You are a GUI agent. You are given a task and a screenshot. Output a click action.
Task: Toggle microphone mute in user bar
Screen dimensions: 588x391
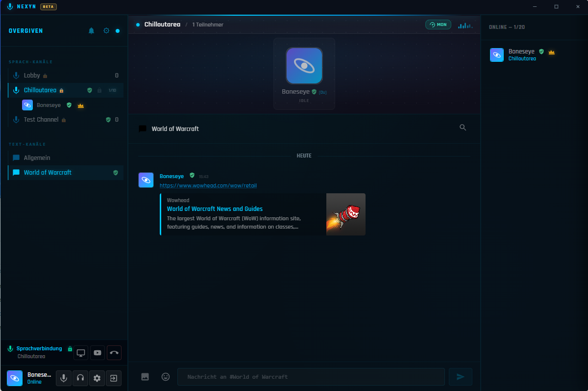(x=63, y=378)
